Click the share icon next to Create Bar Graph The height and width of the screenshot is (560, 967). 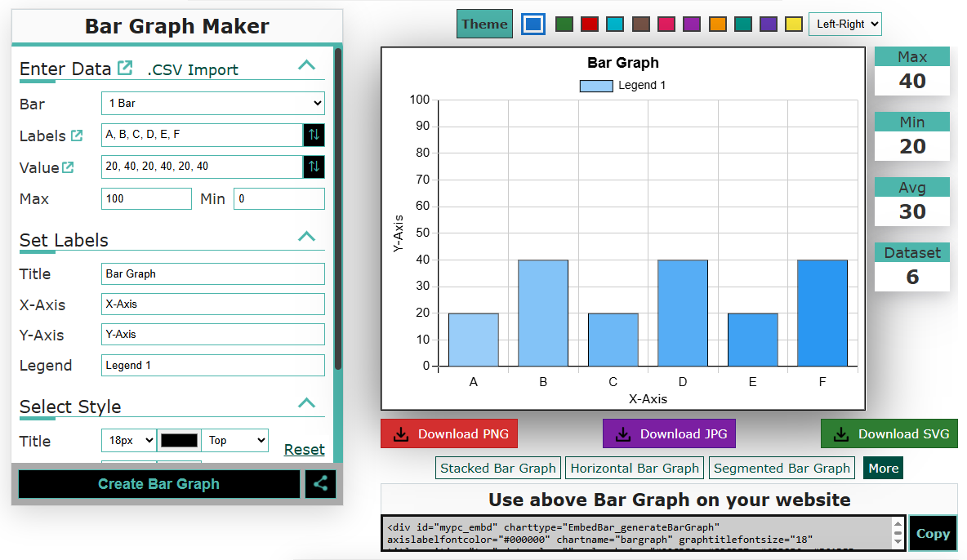pyautogui.click(x=320, y=483)
